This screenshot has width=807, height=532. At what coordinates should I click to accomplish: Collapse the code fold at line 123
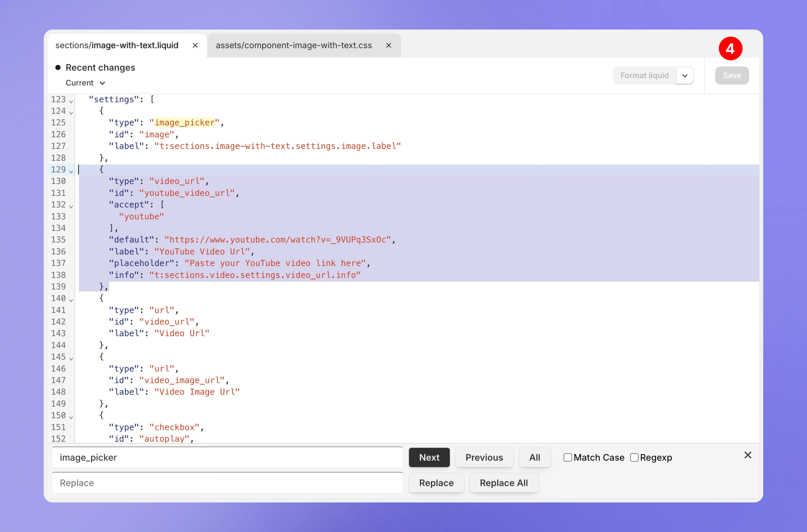(x=71, y=101)
